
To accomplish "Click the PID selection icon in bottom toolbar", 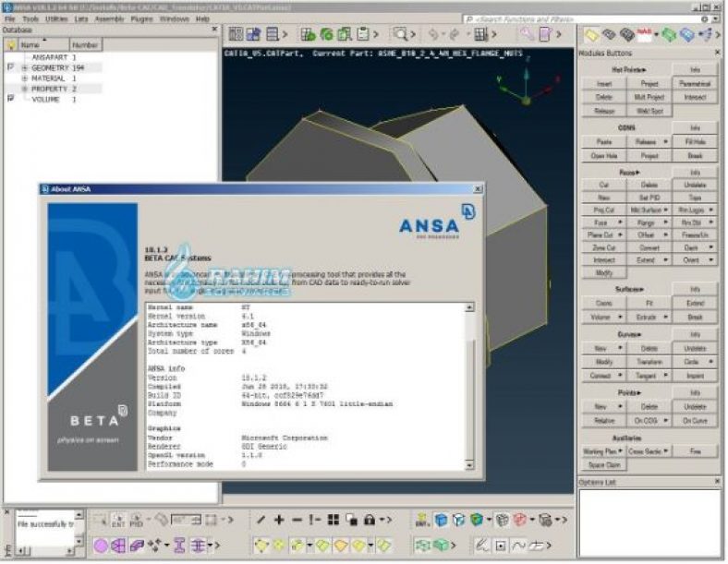I will [136, 520].
